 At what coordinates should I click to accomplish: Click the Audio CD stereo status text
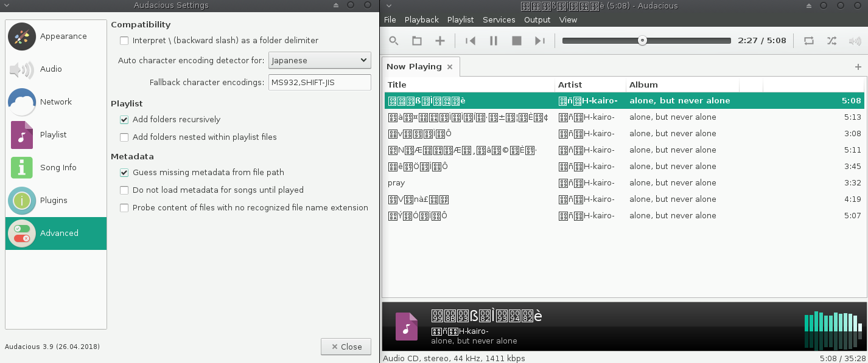tap(453, 358)
